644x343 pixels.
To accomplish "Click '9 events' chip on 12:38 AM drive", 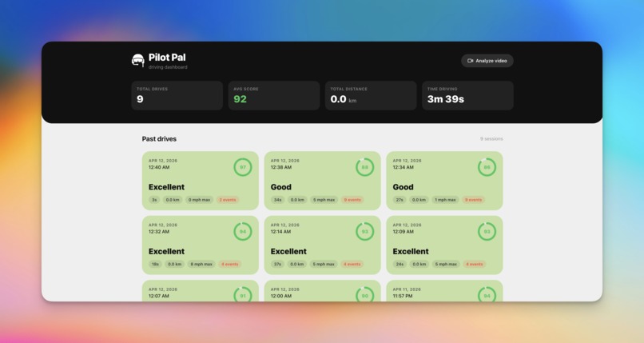I will point(352,200).
